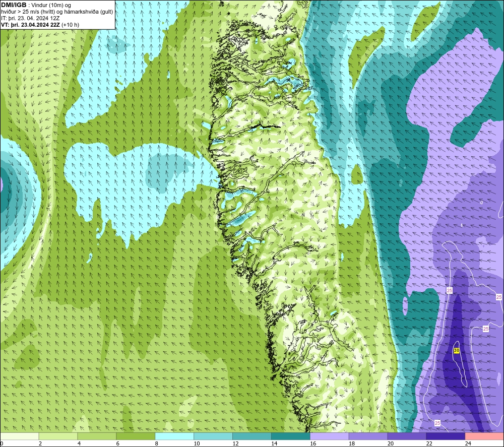The height and width of the screenshot is (447, 504).
Task: Pick the 6–8 m/s darker green legend swatch
Action: click(x=136, y=436)
